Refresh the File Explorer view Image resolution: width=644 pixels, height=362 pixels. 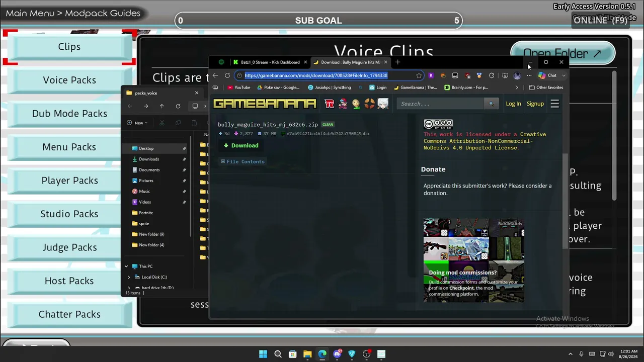tap(178, 106)
